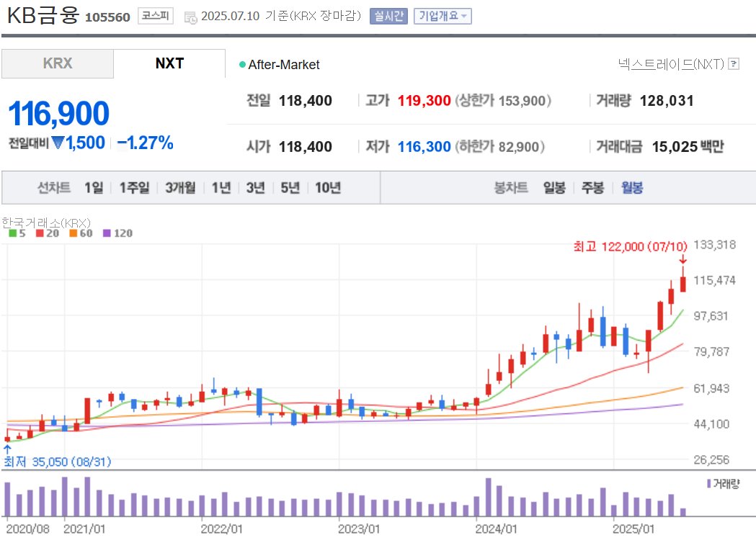The width and height of the screenshot is (756, 548).
Task: Switch to the KRX tab
Action: tap(57, 63)
